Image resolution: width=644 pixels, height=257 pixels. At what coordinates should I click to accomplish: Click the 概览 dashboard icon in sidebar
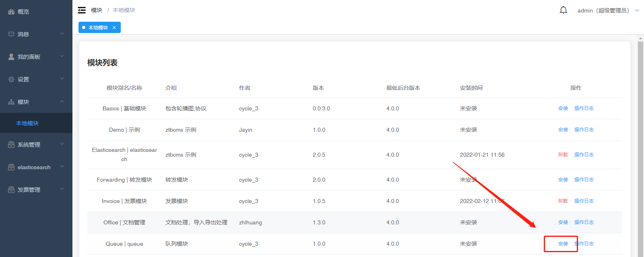tap(11, 12)
